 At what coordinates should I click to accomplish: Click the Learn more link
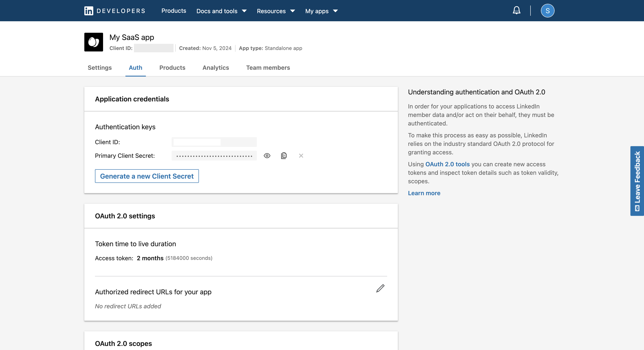point(424,193)
